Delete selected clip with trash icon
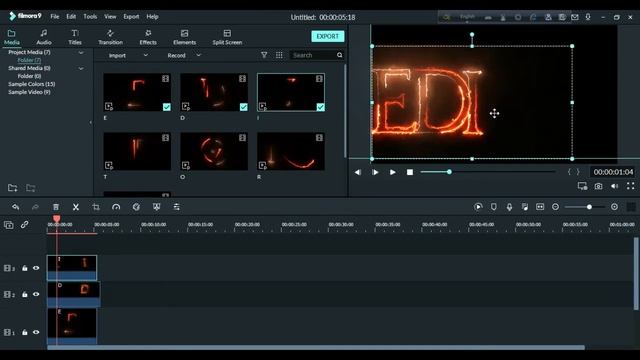640x360 pixels. 56,207
